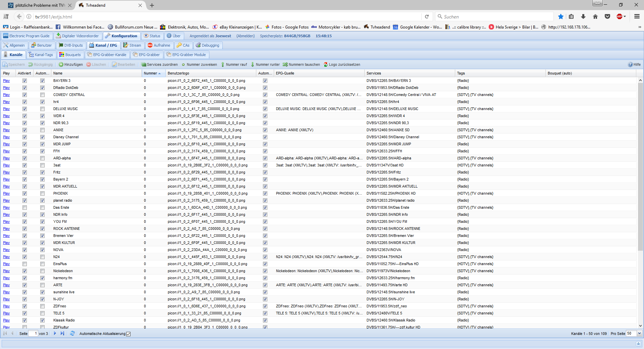Click the grid scroll down arrow
Image resolution: width=644 pixels, height=349 pixels.
coord(640,326)
